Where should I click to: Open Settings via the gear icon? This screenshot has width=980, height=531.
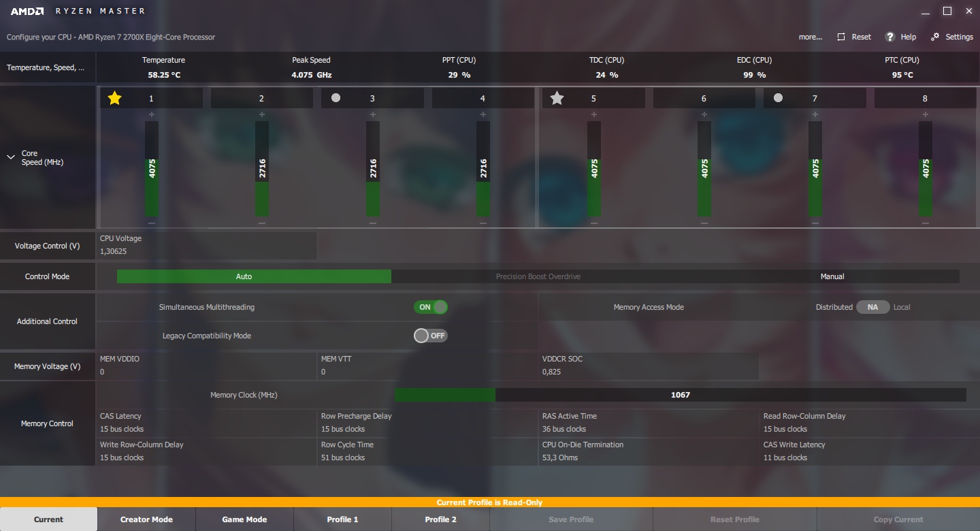pyautogui.click(x=935, y=37)
